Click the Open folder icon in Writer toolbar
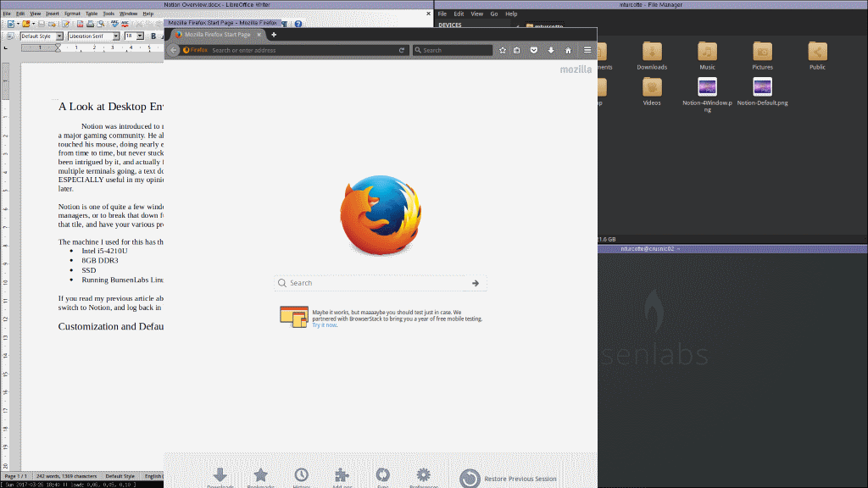 25,24
